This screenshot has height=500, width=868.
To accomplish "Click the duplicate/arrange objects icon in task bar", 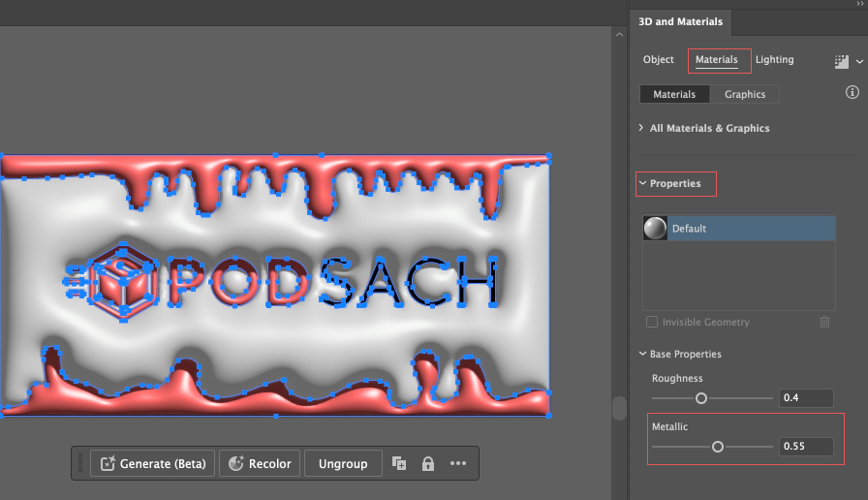I will point(398,463).
